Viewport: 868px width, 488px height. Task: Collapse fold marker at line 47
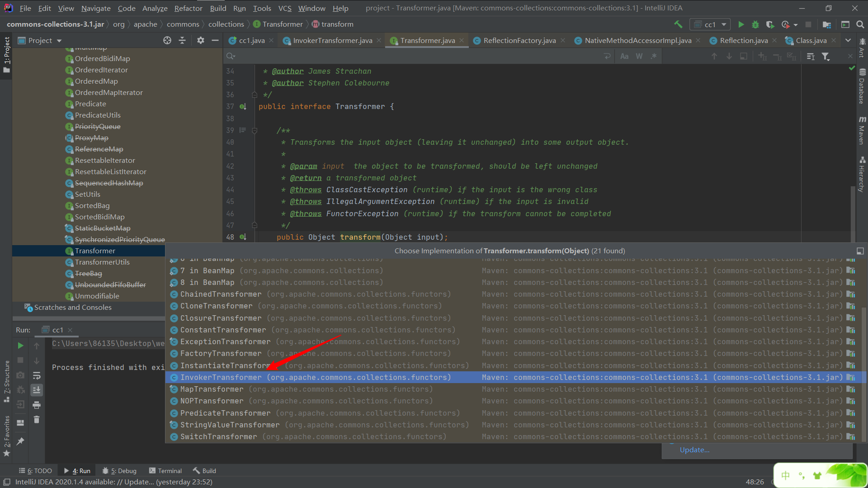click(255, 225)
